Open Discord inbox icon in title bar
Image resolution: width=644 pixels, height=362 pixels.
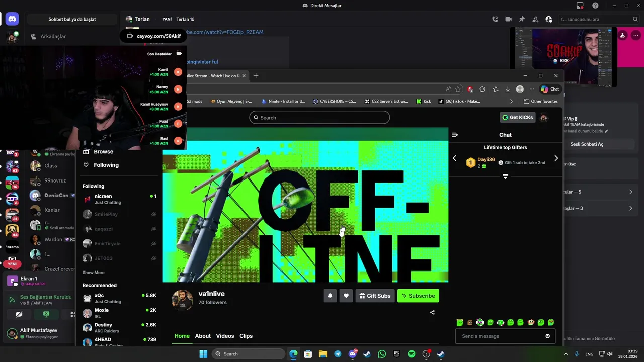click(x=580, y=6)
